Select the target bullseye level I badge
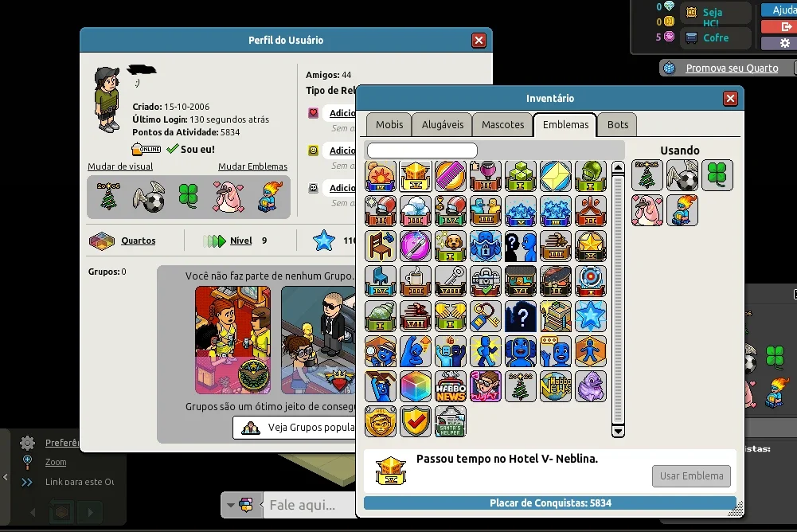 click(591, 281)
